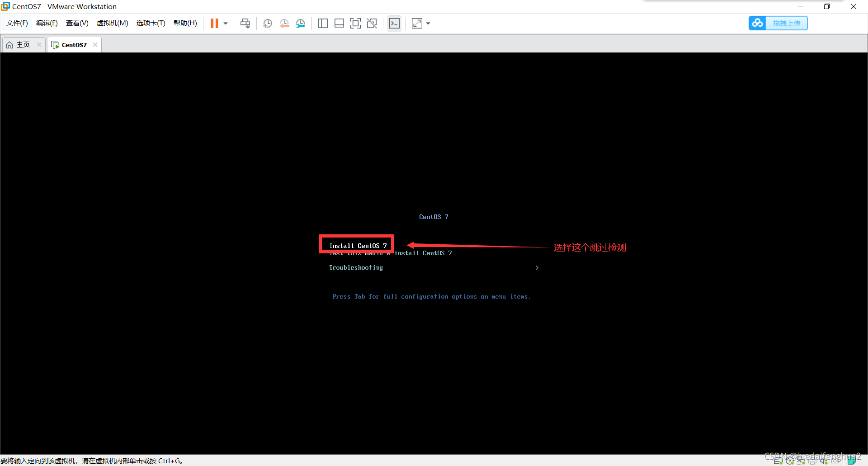The image size is (868, 466).
Task: Open the power options dropdown next to pause
Action: 226,23
